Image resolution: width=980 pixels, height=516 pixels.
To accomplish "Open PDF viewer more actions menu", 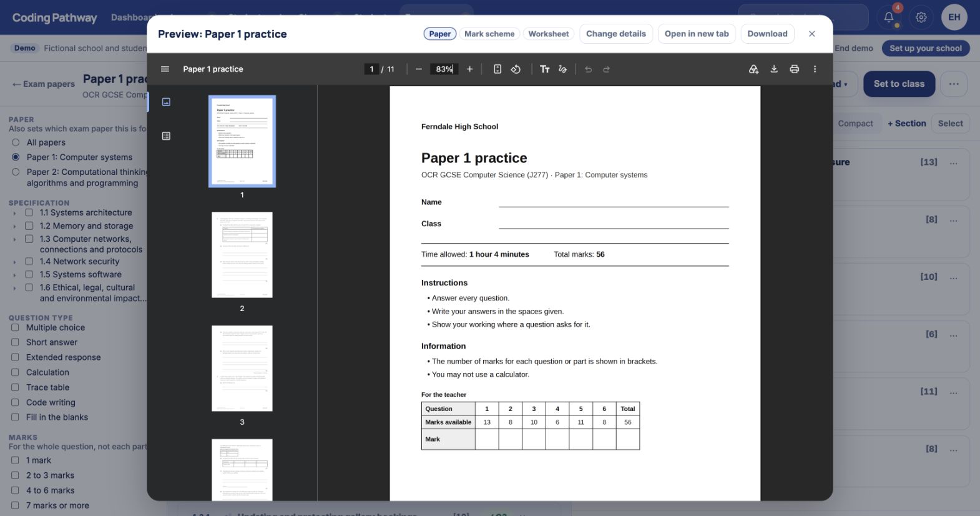I will click(815, 69).
